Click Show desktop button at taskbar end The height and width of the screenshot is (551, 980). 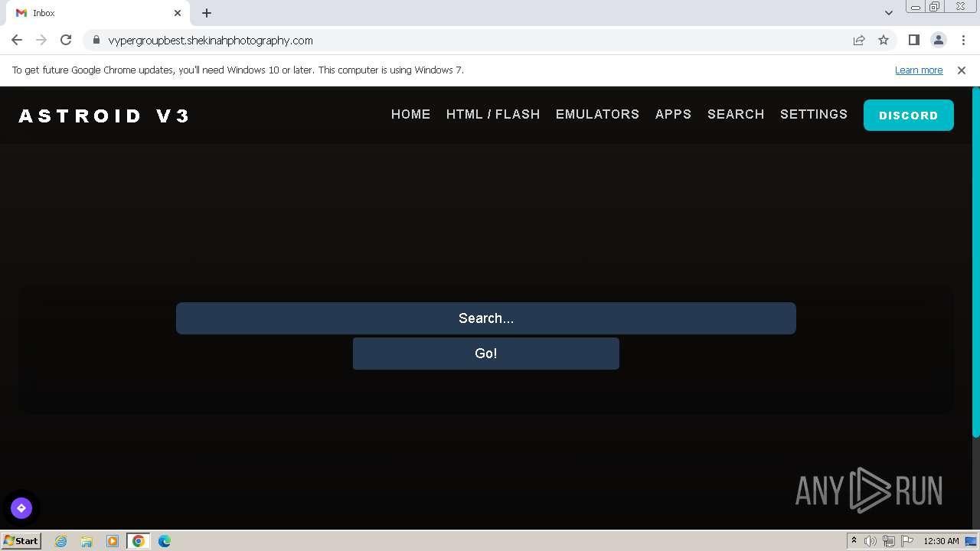971,541
